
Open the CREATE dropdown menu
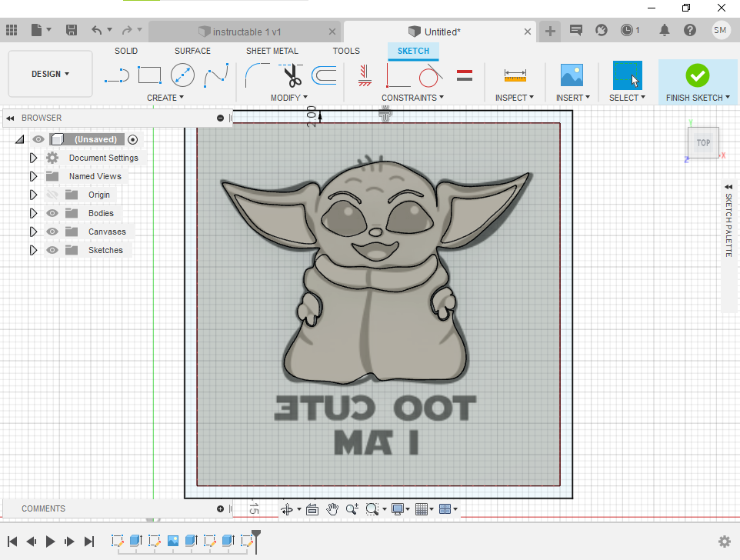[165, 98]
